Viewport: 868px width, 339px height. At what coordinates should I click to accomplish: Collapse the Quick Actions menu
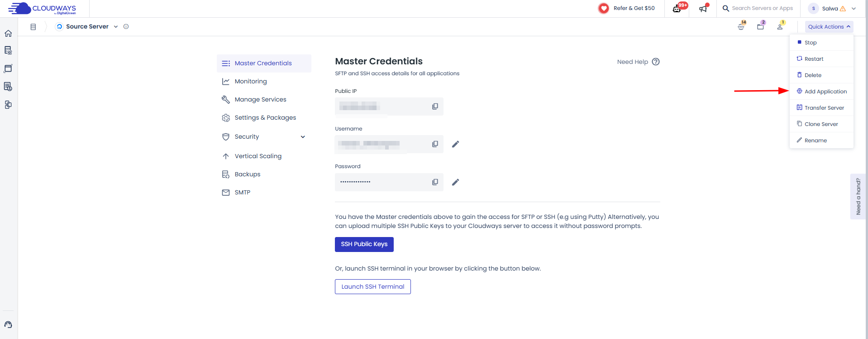point(829,27)
